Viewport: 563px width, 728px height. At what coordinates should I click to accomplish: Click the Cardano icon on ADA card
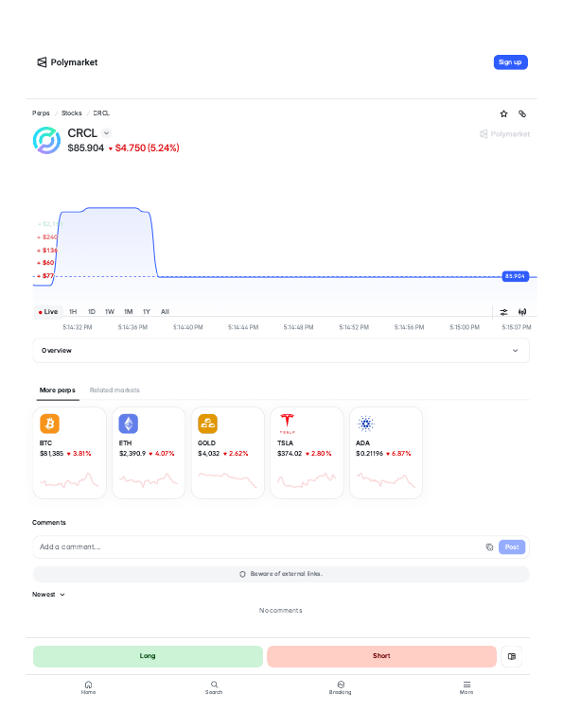365,424
